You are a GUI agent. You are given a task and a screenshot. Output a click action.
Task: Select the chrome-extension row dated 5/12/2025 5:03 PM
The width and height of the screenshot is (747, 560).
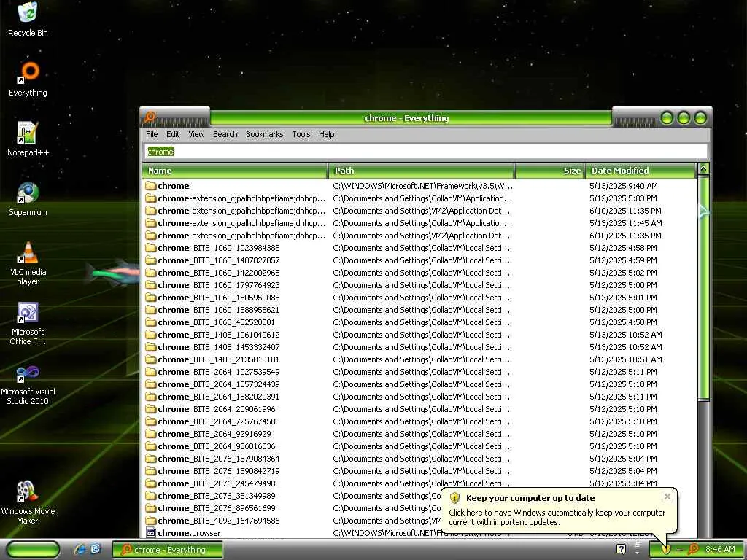coord(419,198)
